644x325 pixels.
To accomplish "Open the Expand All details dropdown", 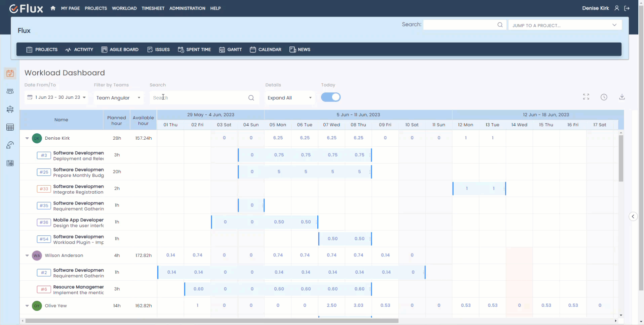I will click(x=289, y=98).
